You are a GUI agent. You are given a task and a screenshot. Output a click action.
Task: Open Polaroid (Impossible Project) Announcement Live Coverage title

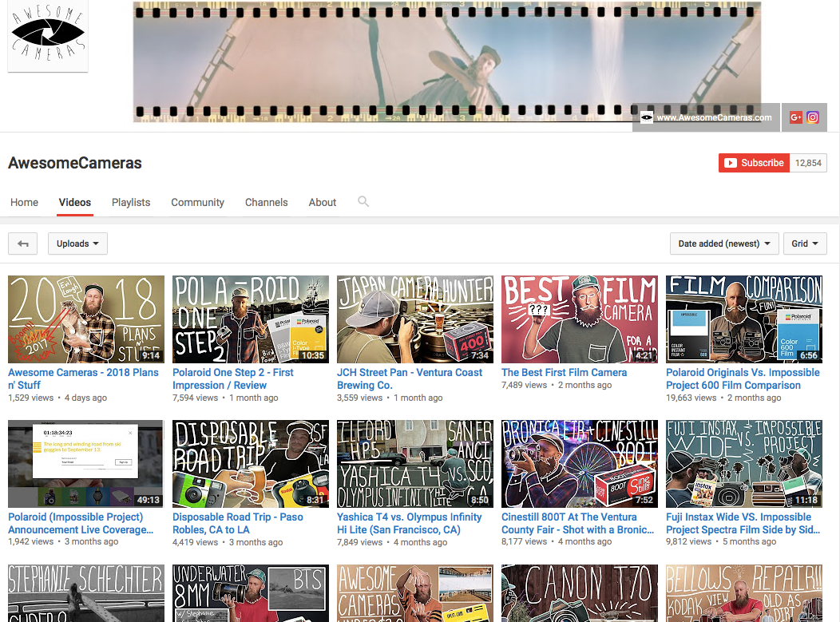click(x=81, y=524)
